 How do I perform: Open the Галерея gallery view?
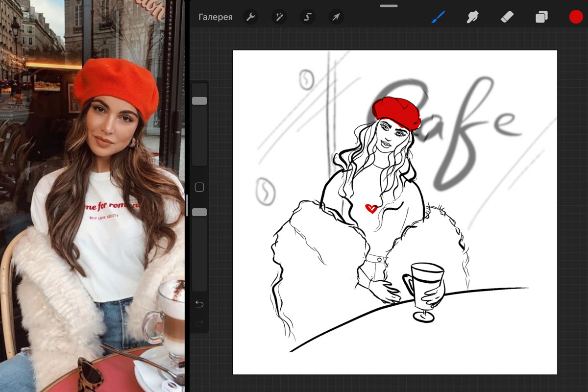[x=215, y=17]
